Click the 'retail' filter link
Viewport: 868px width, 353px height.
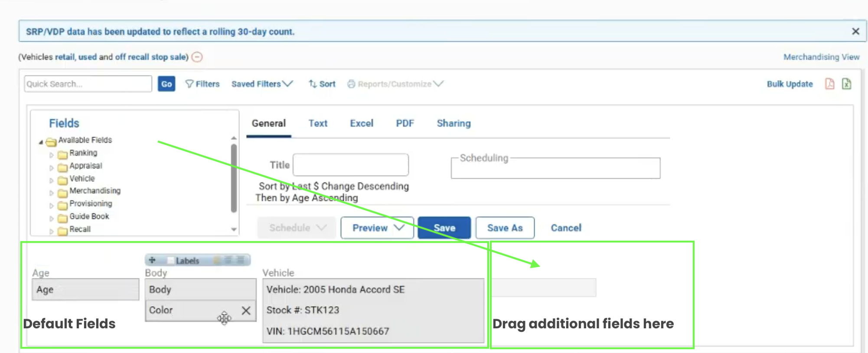(65, 57)
